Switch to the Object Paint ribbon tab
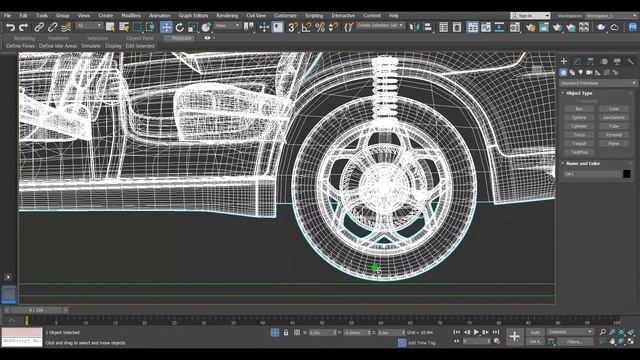This screenshot has height=360, width=640. [140, 38]
